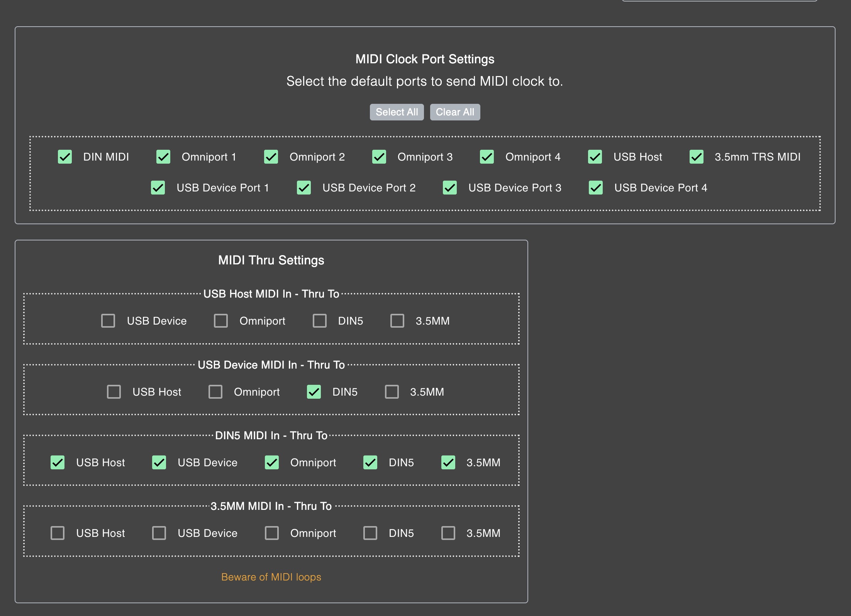The height and width of the screenshot is (616, 851).
Task: Enable Omniport under 3.5MM MIDI In
Action: pos(272,533)
